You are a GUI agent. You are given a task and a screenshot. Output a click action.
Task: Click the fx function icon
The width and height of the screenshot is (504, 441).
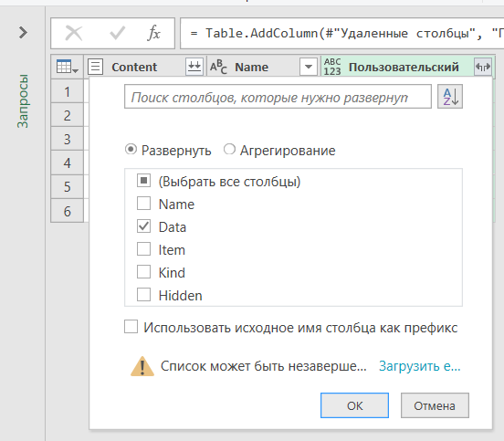[153, 33]
